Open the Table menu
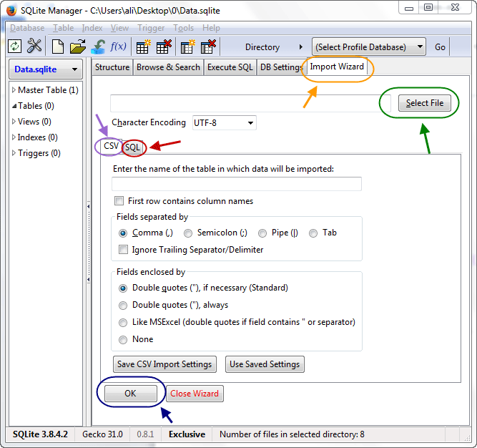477x448 pixels. [63, 28]
